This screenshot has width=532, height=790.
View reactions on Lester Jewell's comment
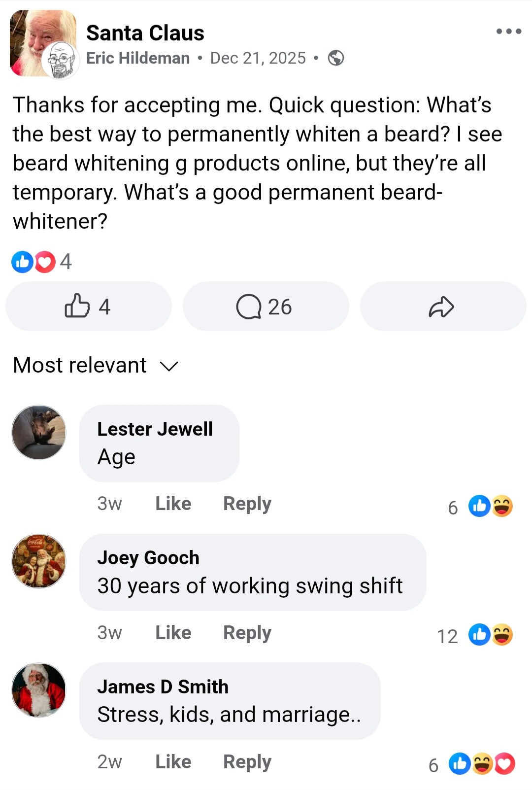490,506
